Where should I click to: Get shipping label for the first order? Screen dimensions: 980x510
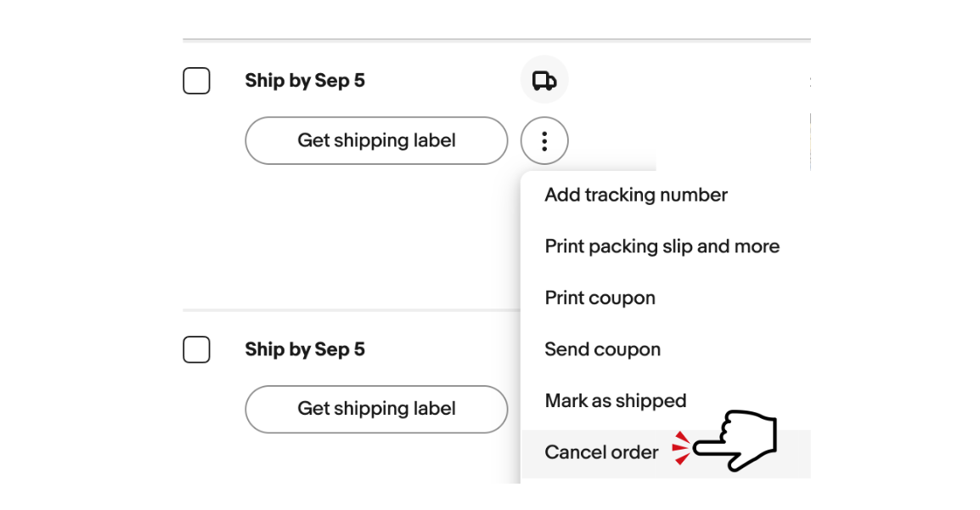(376, 140)
